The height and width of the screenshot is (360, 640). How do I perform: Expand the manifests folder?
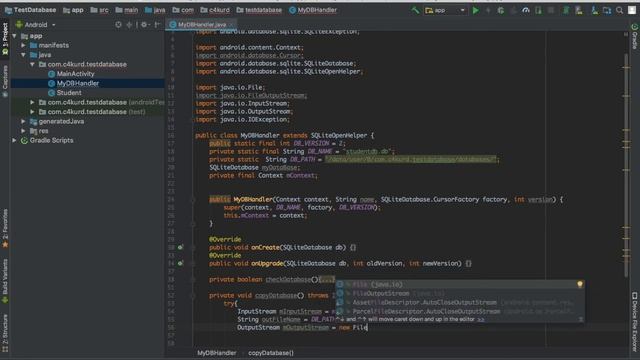[24, 45]
